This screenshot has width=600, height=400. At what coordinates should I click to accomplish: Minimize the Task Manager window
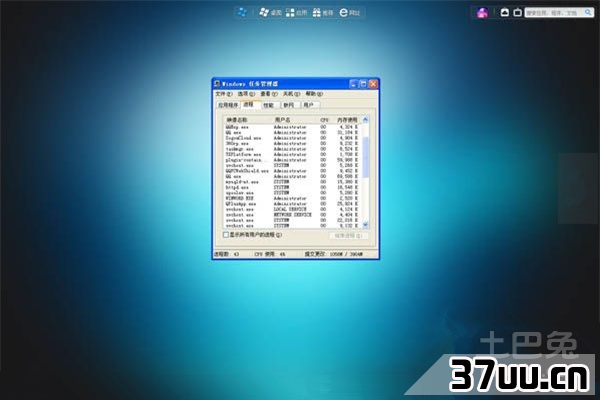[x=354, y=83]
